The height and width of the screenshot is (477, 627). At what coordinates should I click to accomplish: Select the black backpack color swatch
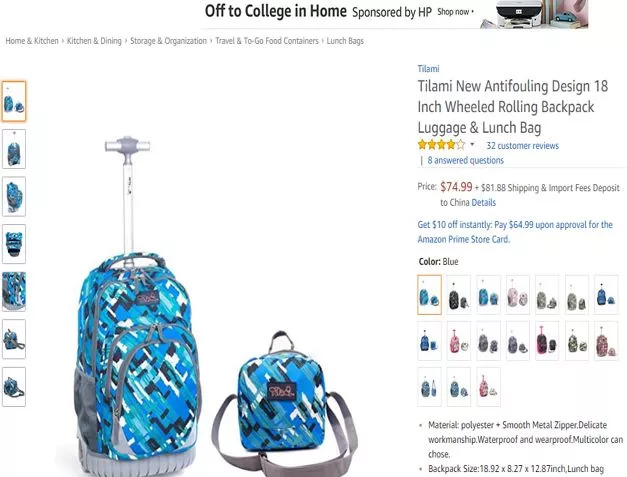coord(459,294)
